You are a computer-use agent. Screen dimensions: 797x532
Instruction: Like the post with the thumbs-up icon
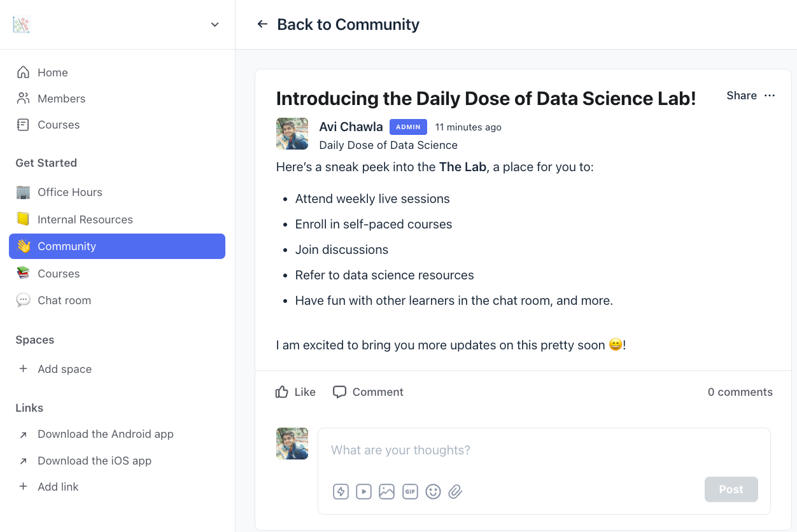[x=281, y=392]
